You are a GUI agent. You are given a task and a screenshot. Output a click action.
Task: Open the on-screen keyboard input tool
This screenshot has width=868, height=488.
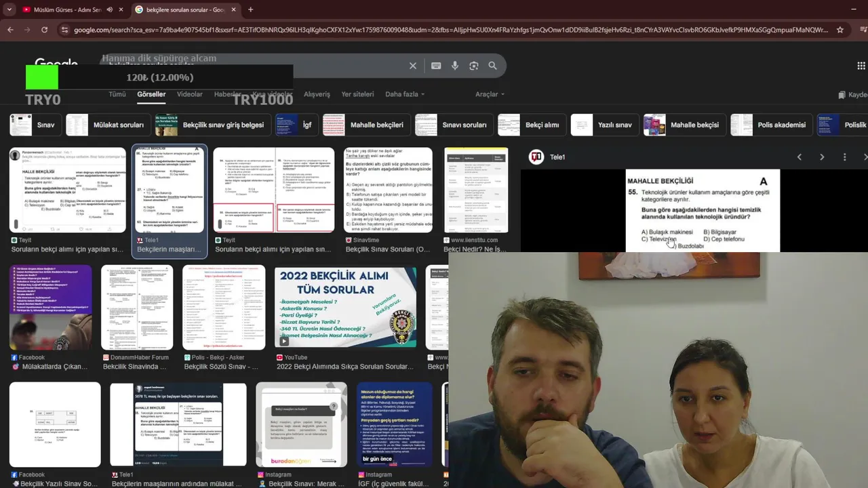(436, 66)
